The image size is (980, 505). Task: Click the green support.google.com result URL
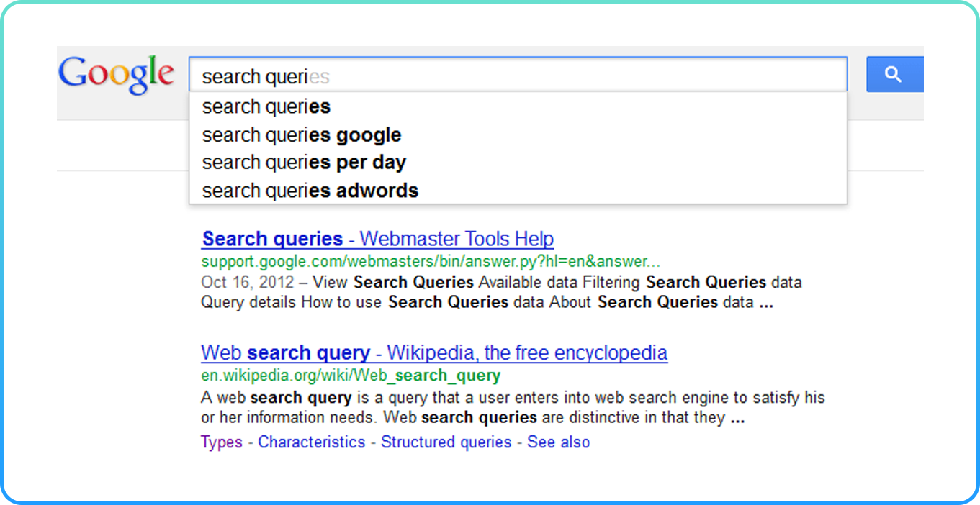[x=430, y=261]
